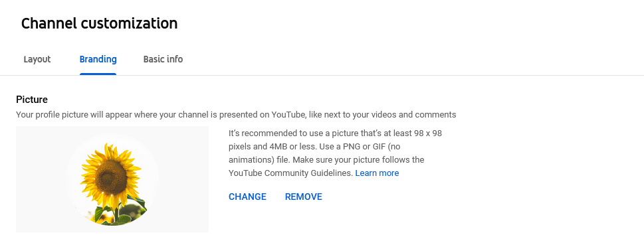Viewport: 644px width, 249px height.
Task: Click the sunflower profile picture preview
Action: pyautogui.click(x=112, y=179)
